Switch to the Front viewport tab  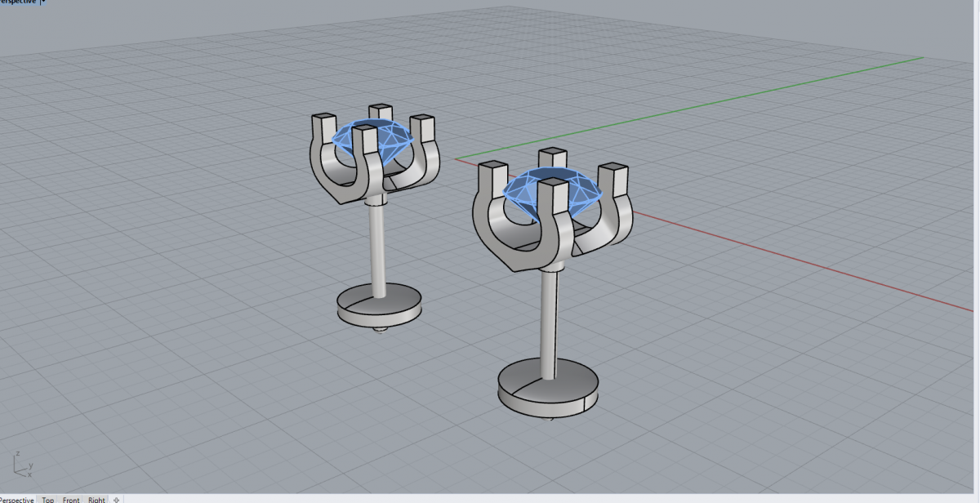[x=71, y=499]
